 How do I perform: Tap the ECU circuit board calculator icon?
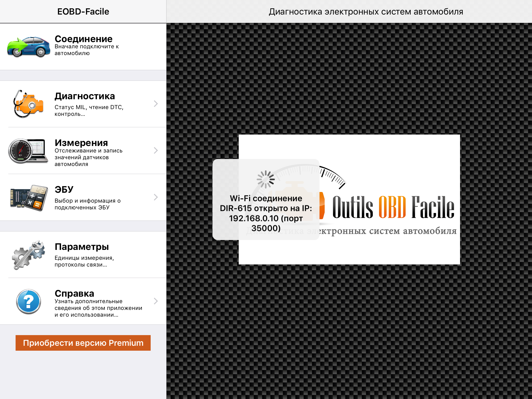[29, 197]
